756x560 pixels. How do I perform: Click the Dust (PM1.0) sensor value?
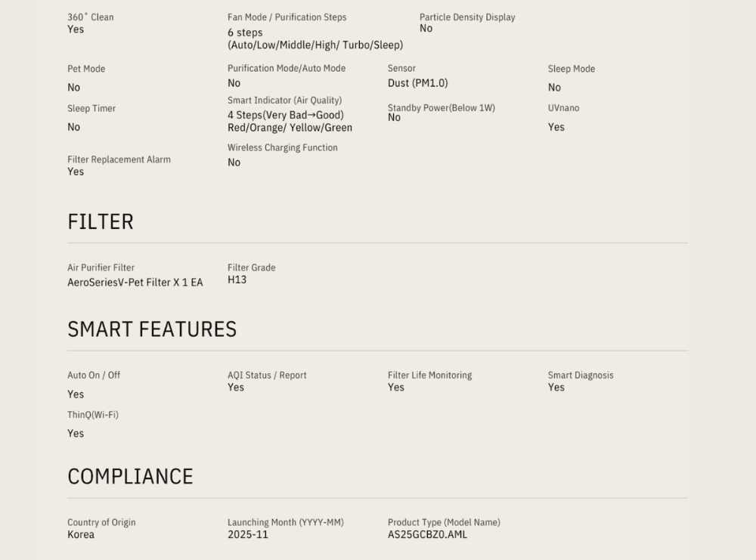click(x=417, y=83)
